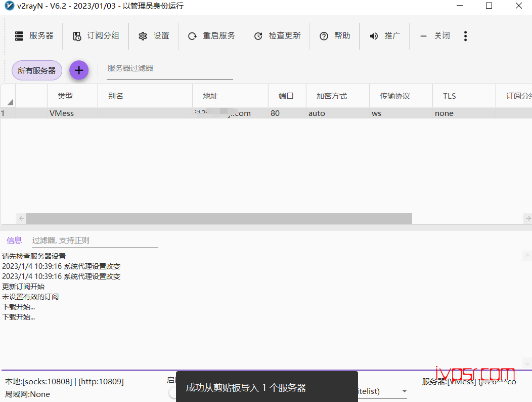The height and width of the screenshot is (402, 532).
Task: Click the log panel scroll-up arrow
Action: tap(527, 256)
